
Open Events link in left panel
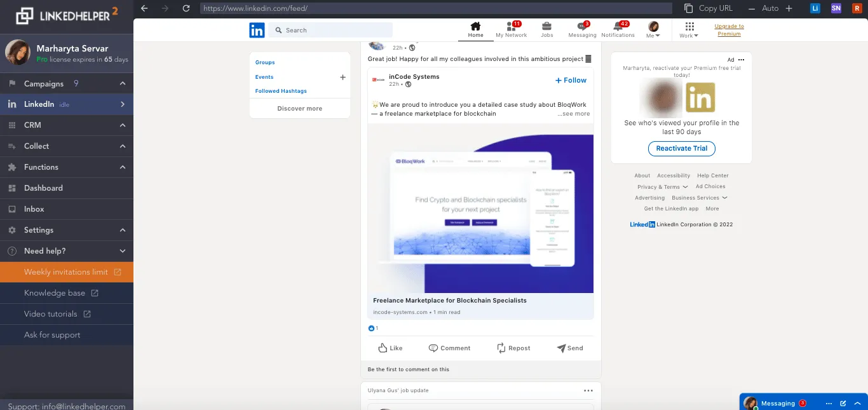pos(264,77)
